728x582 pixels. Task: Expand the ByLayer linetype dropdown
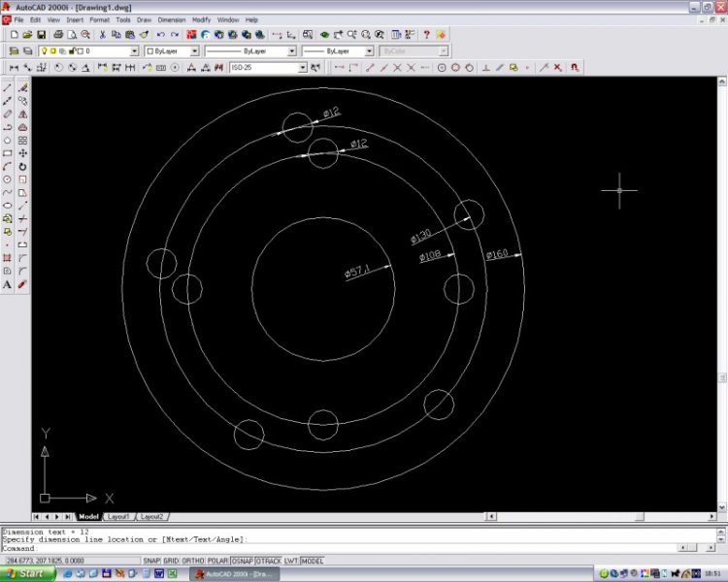pyautogui.click(x=292, y=51)
